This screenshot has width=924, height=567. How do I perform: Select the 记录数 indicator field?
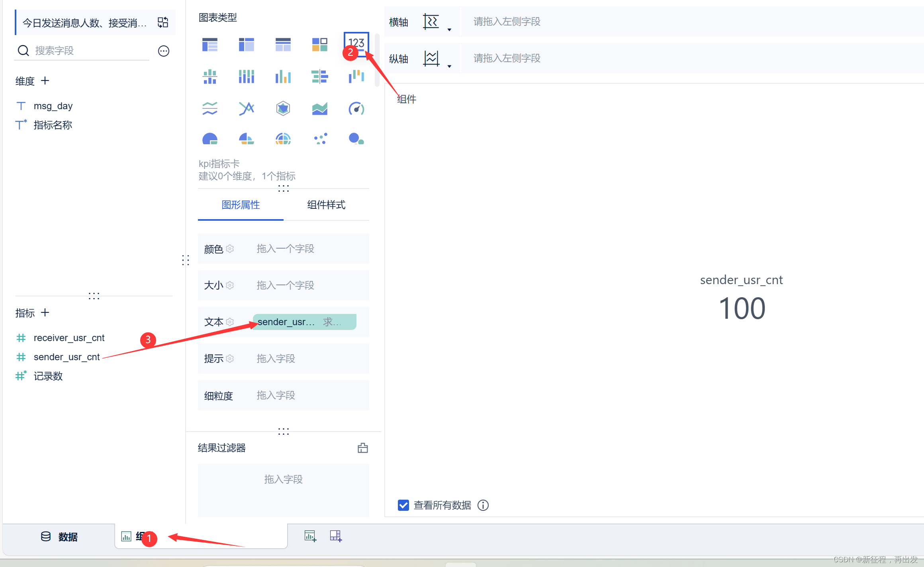(x=48, y=376)
